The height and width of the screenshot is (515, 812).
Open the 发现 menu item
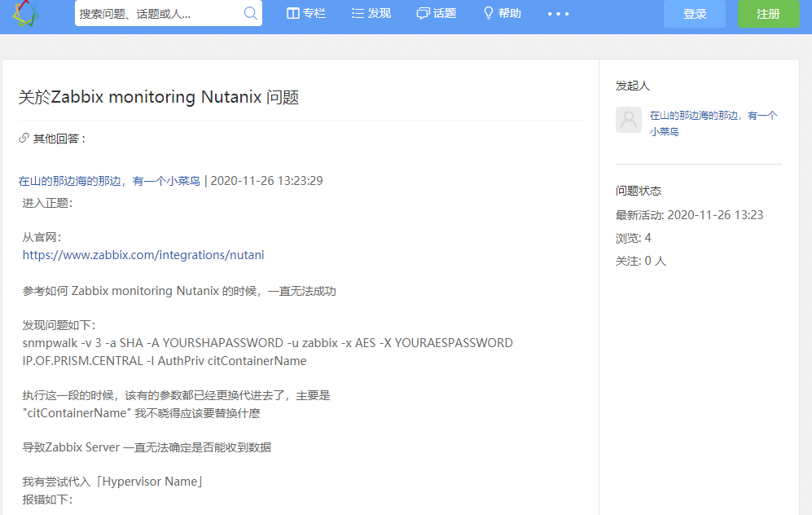point(371,14)
